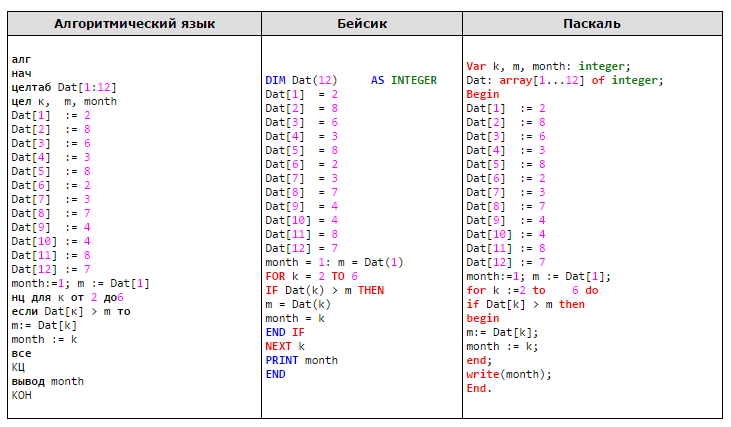Select 'Dat[5] := 8' in the algorithmic column

(51, 171)
